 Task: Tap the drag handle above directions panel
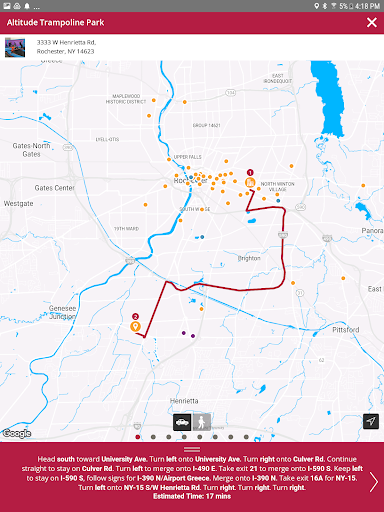tap(192, 449)
